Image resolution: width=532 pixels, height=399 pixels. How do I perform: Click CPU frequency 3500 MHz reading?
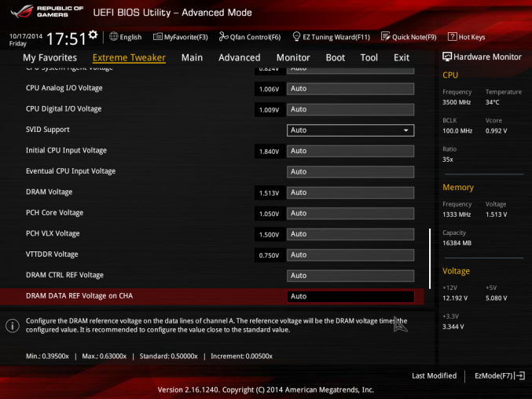click(x=457, y=102)
